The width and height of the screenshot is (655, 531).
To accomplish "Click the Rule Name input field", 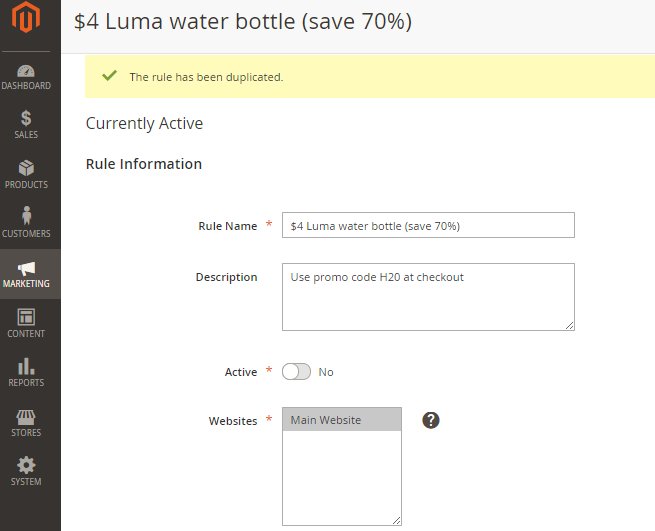I will (428, 226).
